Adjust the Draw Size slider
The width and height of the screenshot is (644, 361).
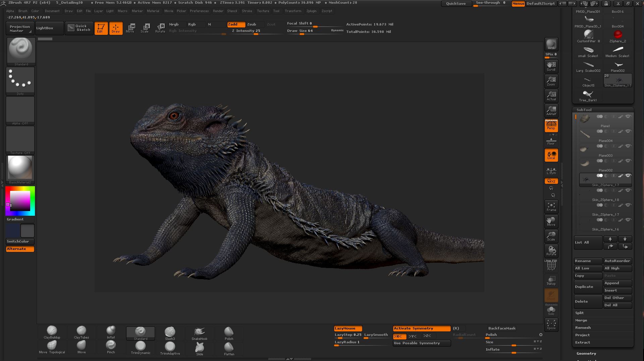315,31
